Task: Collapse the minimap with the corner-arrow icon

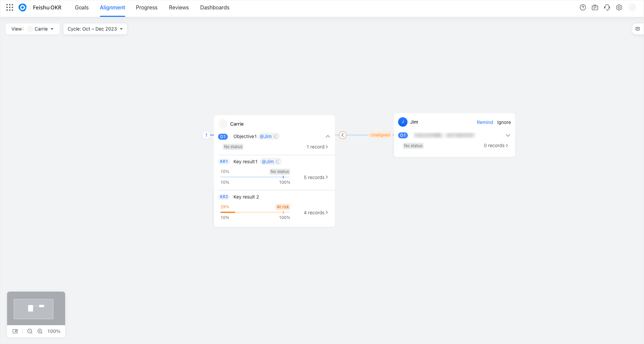Action: coord(15,331)
